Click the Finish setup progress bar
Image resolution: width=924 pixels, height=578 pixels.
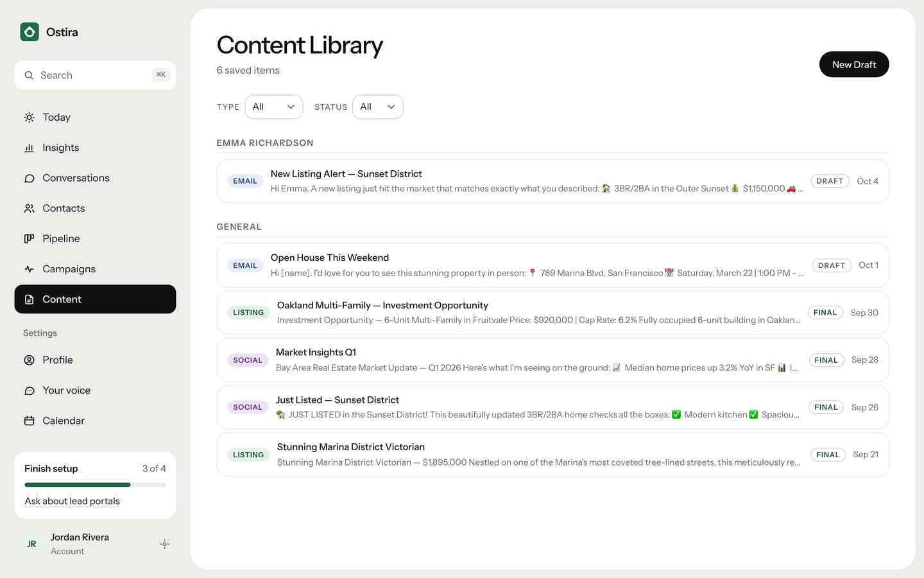95,485
